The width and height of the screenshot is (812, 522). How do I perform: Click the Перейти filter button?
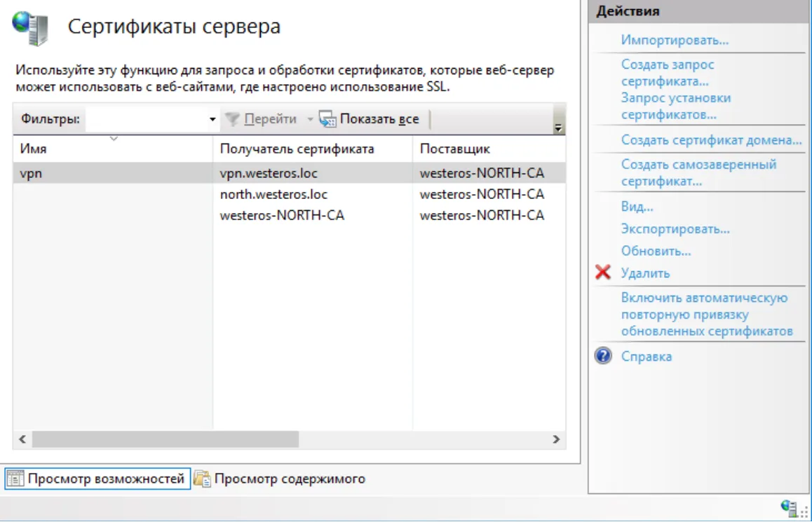point(271,119)
